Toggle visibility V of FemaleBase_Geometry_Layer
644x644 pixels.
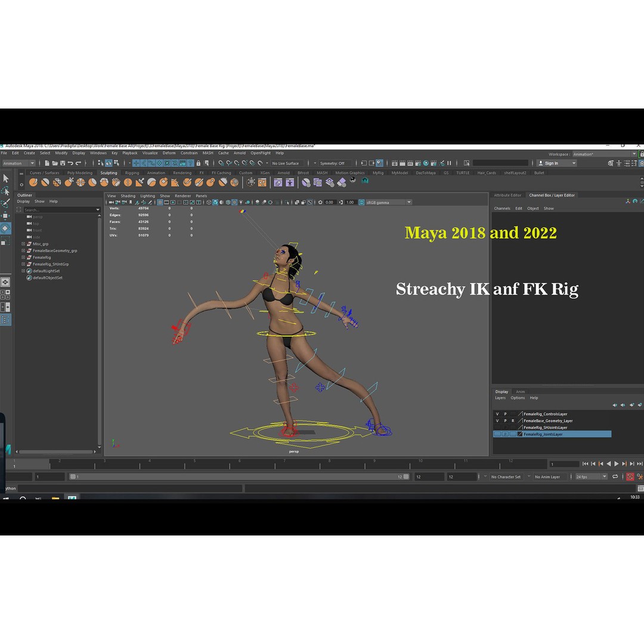click(x=497, y=420)
